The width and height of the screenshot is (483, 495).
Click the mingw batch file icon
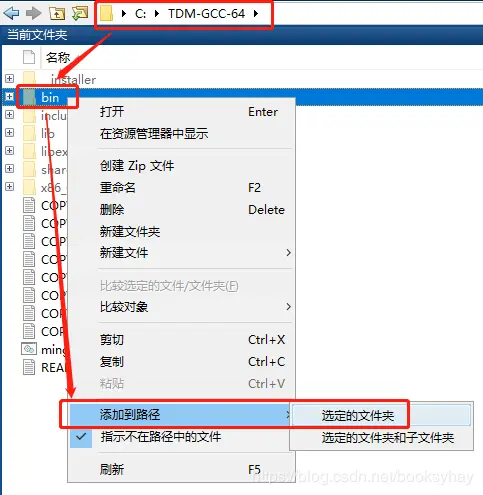(29, 349)
